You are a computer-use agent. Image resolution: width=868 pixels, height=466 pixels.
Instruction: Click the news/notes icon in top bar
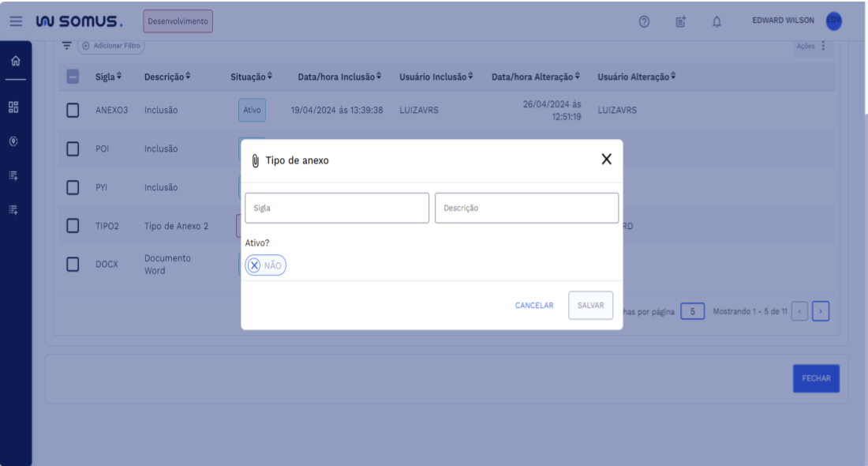tap(680, 21)
